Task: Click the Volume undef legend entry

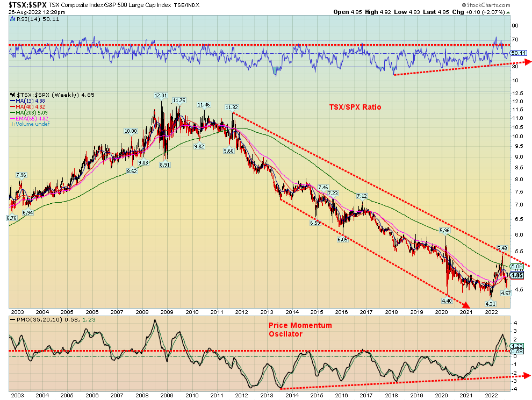Action: pos(30,124)
